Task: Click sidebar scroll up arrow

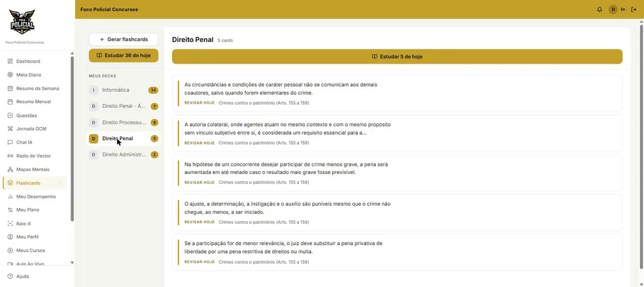Action: (72, 53)
